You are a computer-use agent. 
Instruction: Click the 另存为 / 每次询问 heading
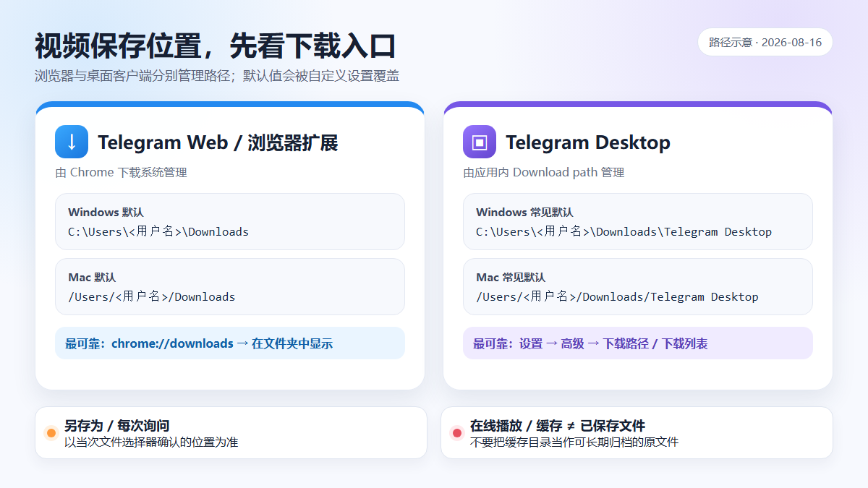pyautogui.click(x=116, y=426)
